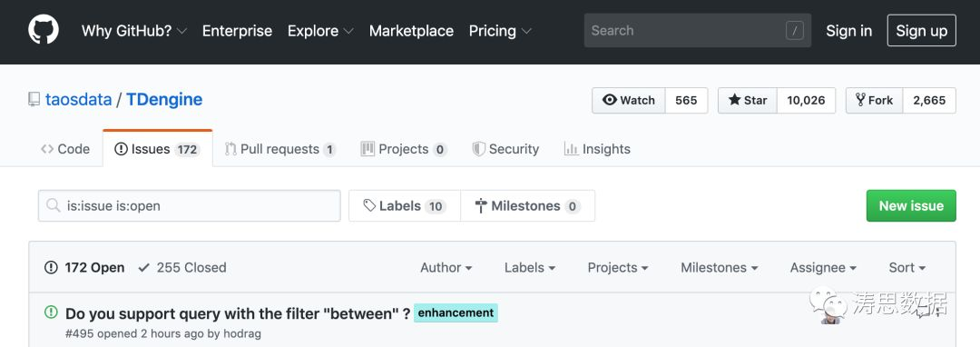Open the Labels 10 button
The height and width of the screenshot is (347, 980).
point(405,205)
